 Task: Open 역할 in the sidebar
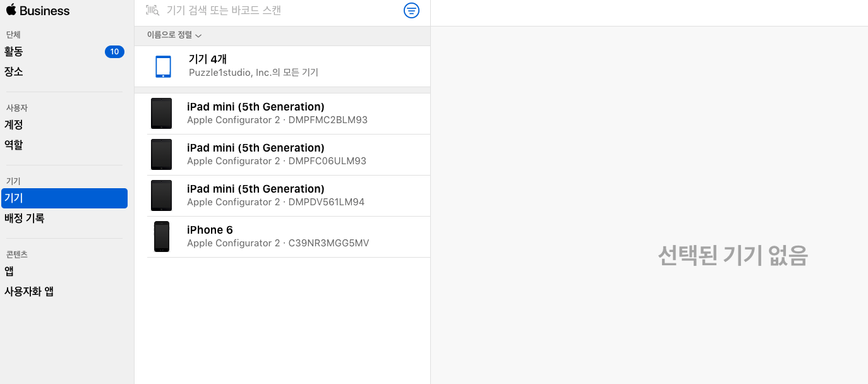click(x=14, y=145)
